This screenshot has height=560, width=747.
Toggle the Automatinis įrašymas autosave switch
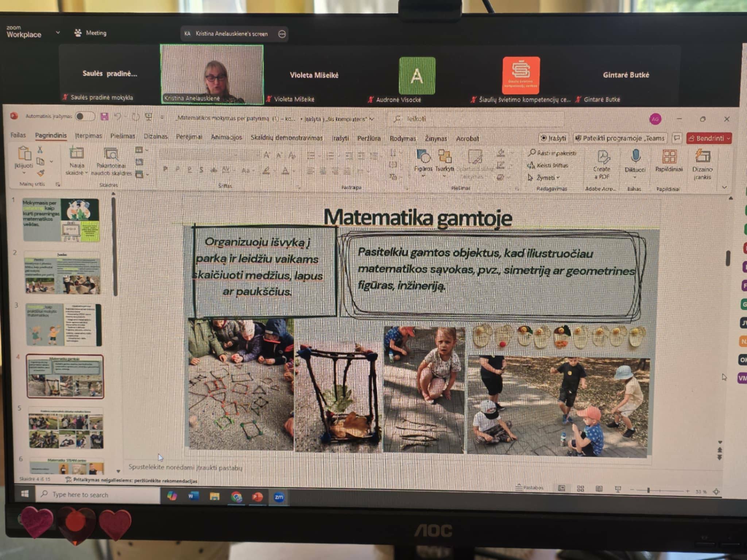coord(85,116)
